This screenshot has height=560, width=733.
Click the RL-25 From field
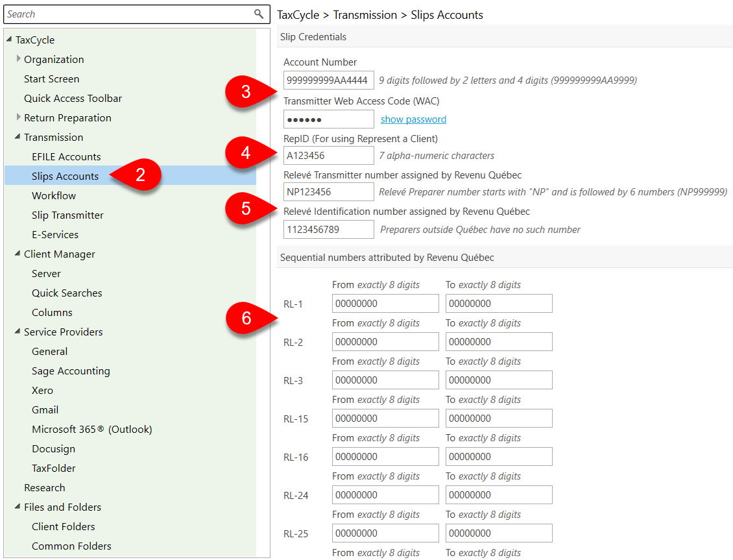pos(385,533)
